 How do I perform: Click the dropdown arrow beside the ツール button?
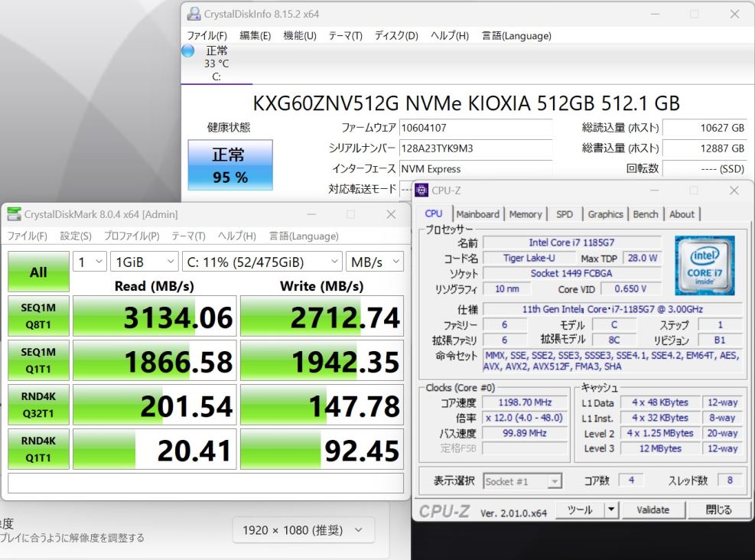(611, 510)
